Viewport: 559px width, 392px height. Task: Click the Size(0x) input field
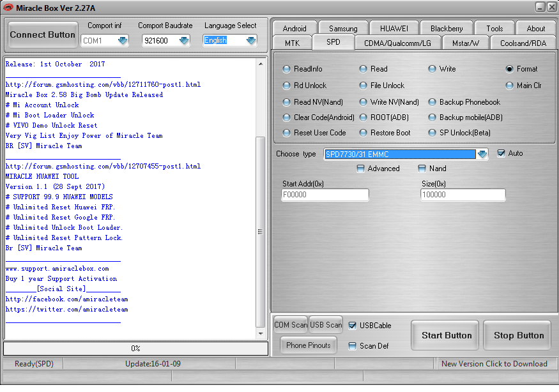pyautogui.click(x=463, y=195)
